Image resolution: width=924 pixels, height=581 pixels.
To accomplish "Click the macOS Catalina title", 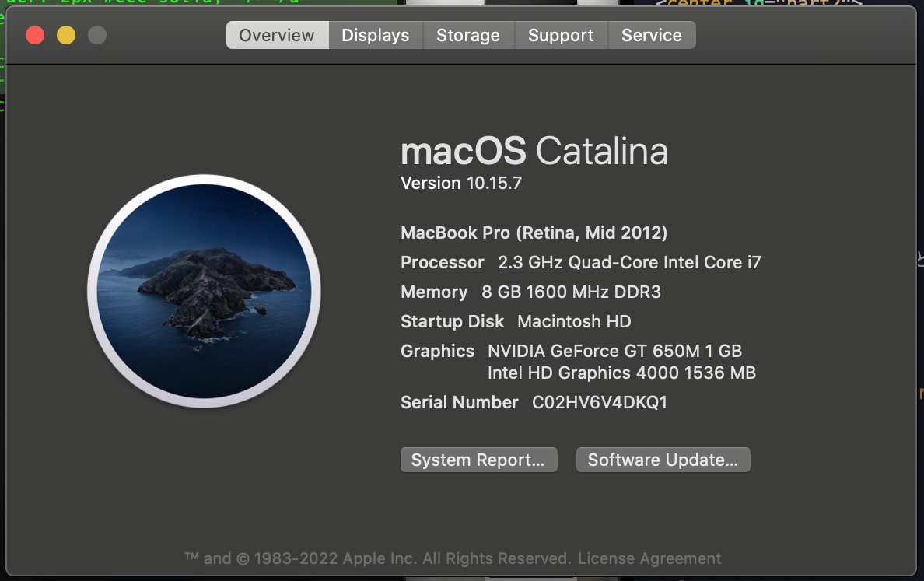I will (534, 151).
